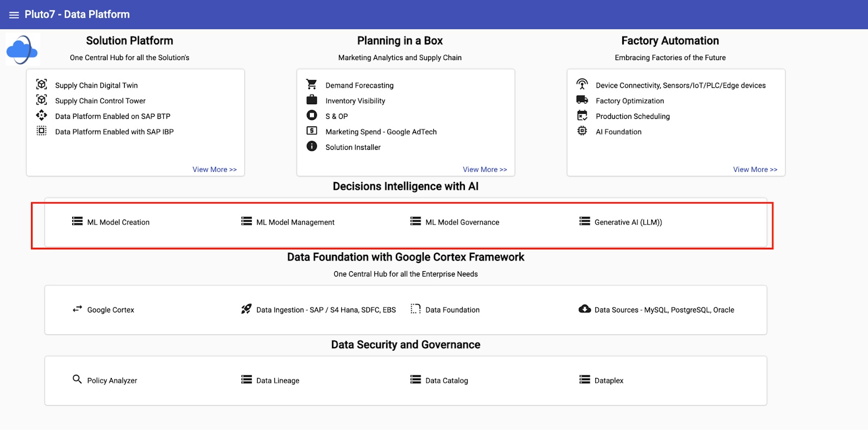Open ML Model Creation

(118, 222)
